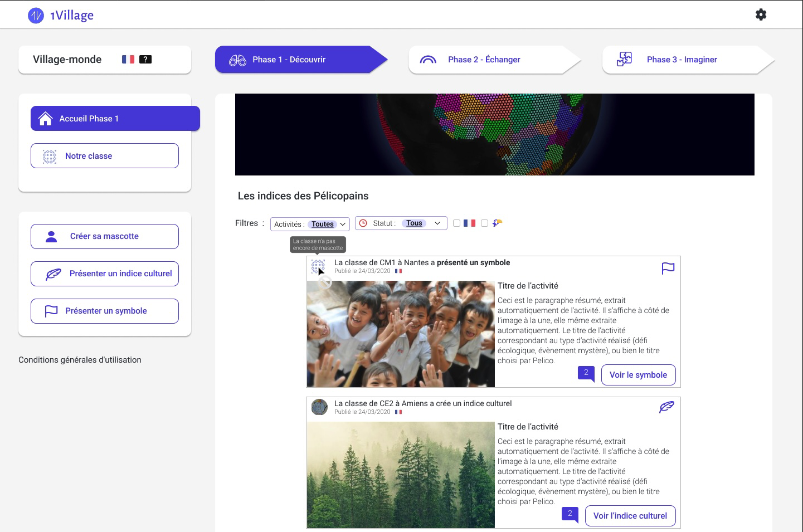Select Accueil Phase 1 menu item
This screenshot has height=532, width=803.
115,119
